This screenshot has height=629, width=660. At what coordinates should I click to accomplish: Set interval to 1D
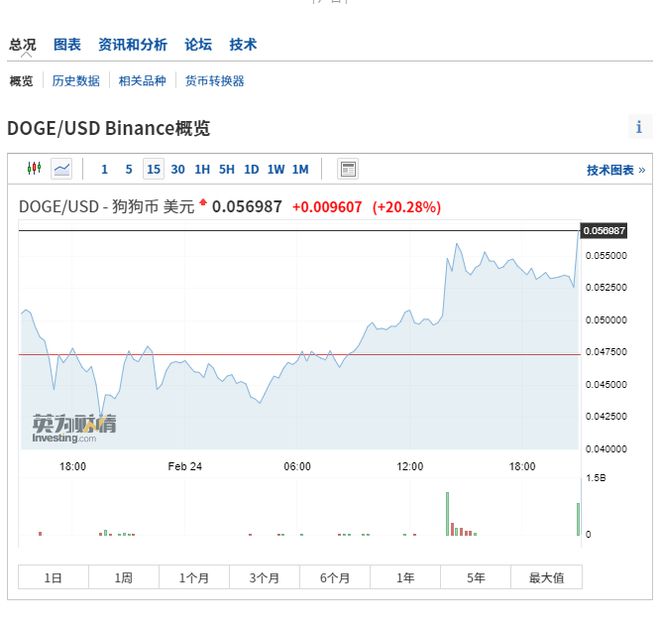[251, 169]
